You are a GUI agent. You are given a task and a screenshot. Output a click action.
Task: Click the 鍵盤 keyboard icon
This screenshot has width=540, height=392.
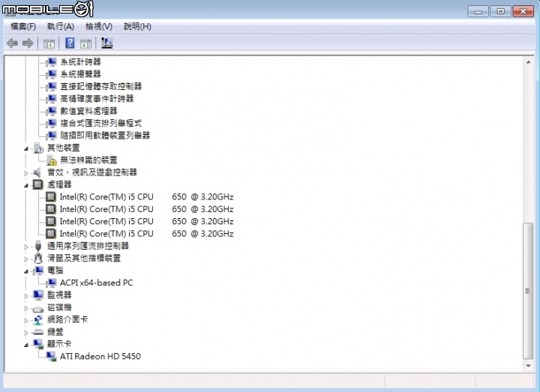point(38,332)
